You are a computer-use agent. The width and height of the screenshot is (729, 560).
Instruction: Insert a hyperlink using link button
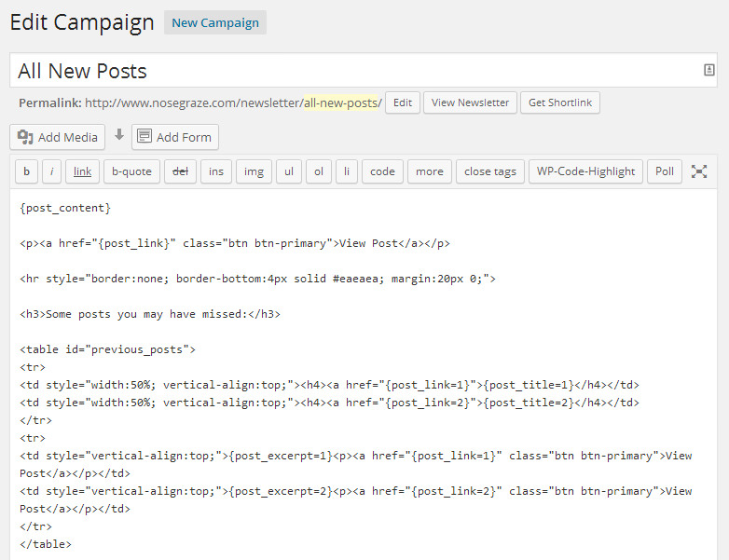(83, 171)
